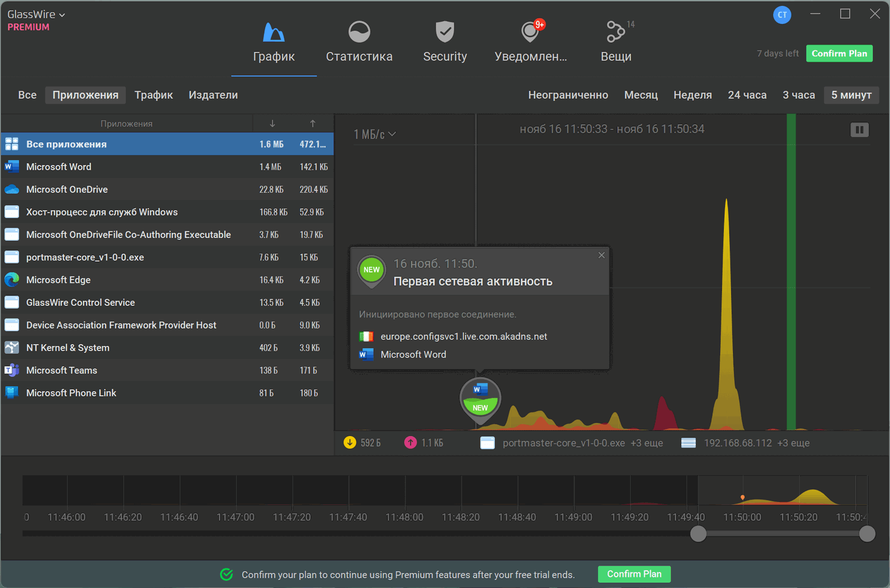Click the top Confirm Plan button
890x588 pixels.
pos(840,53)
